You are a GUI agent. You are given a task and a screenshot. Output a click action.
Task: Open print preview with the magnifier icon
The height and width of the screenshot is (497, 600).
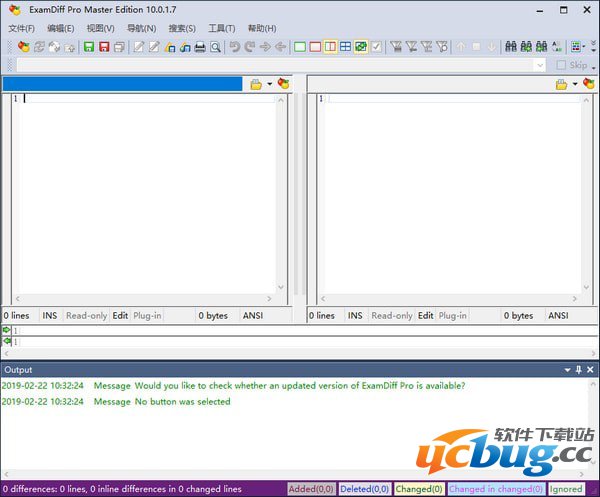[x=215, y=47]
